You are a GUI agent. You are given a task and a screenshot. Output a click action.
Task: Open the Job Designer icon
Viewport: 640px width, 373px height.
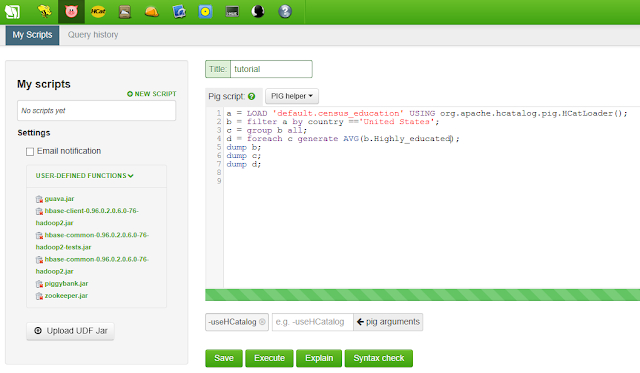click(179, 11)
